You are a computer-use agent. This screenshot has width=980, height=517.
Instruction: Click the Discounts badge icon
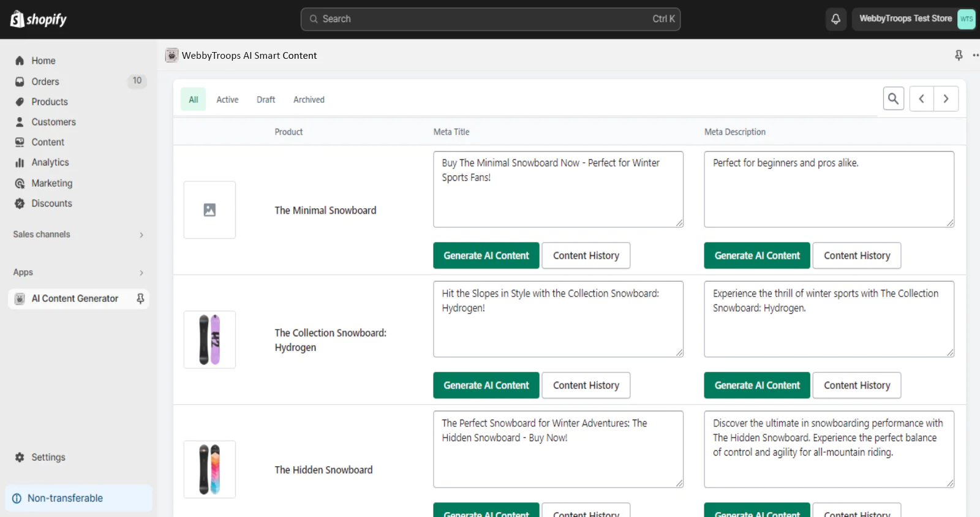tap(20, 203)
